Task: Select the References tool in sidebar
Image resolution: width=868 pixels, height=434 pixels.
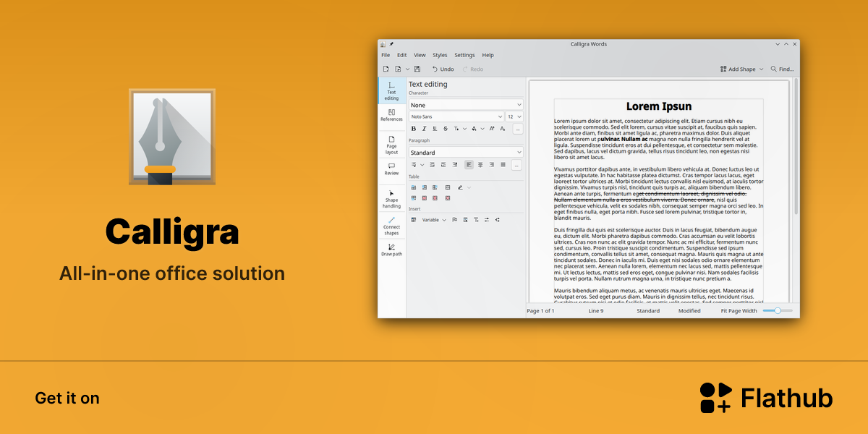Action: pos(391,115)
